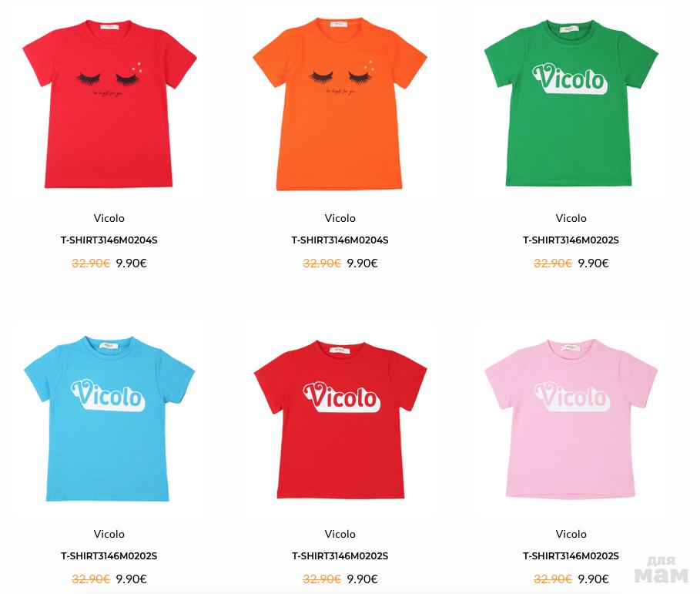Viewport: 700px width, 594px height.
Task: Click the для мам watermark logo
Action: pos(661,570)
